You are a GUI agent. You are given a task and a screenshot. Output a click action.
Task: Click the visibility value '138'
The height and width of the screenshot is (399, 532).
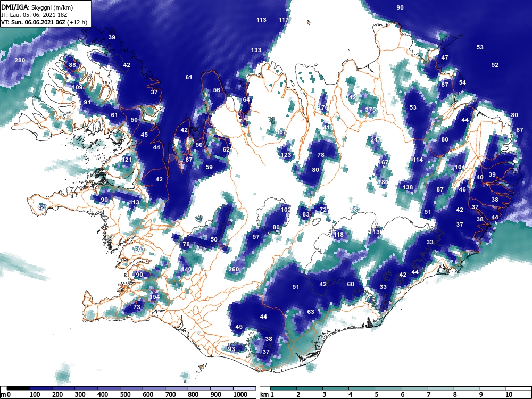coord(408,187)
